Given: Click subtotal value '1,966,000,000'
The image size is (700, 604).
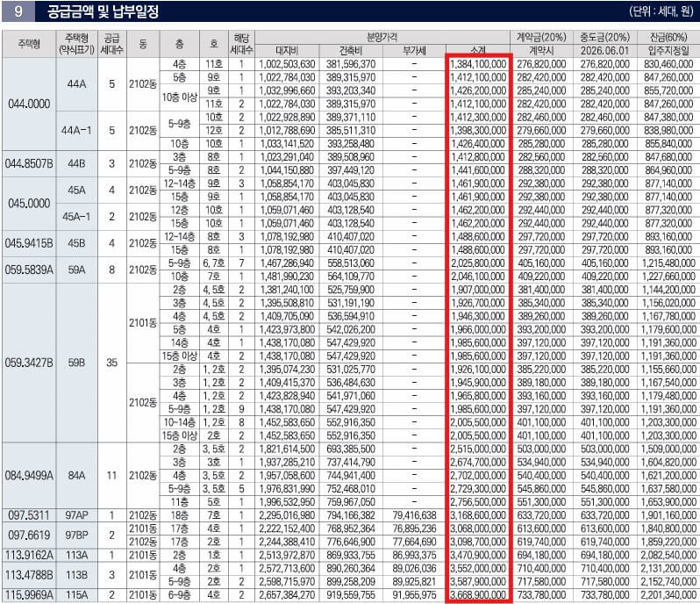Looking at the screenshot, I should (478, 329).
